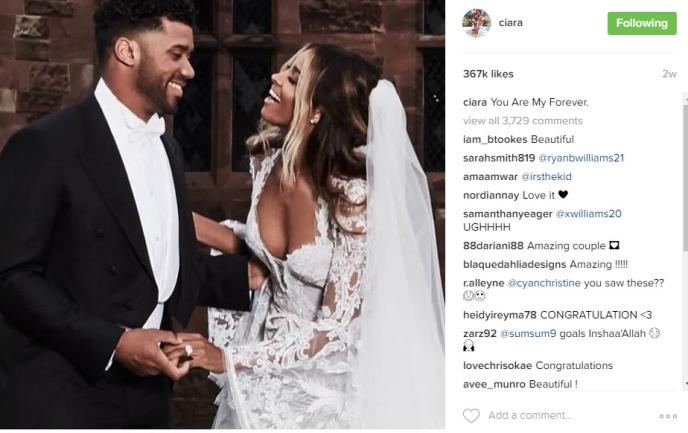Open @sumsum9 mention link

pyautogui.click(x=528, y=333)
